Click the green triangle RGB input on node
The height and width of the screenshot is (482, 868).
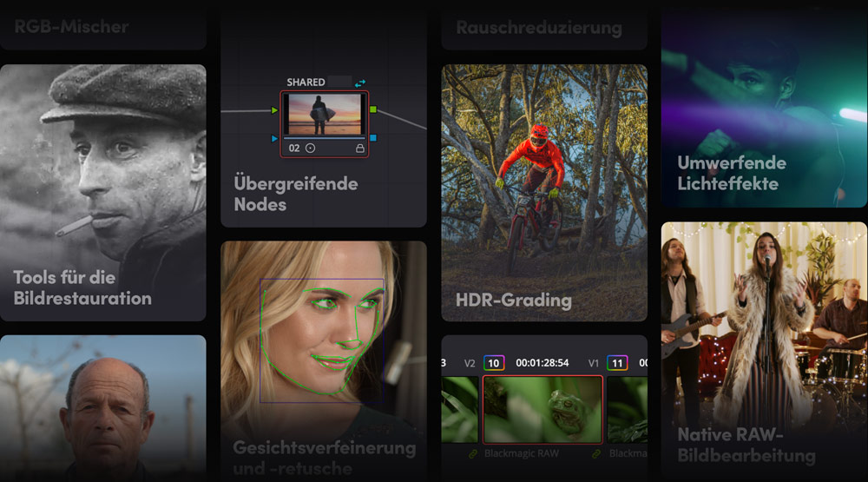[274, 110]
